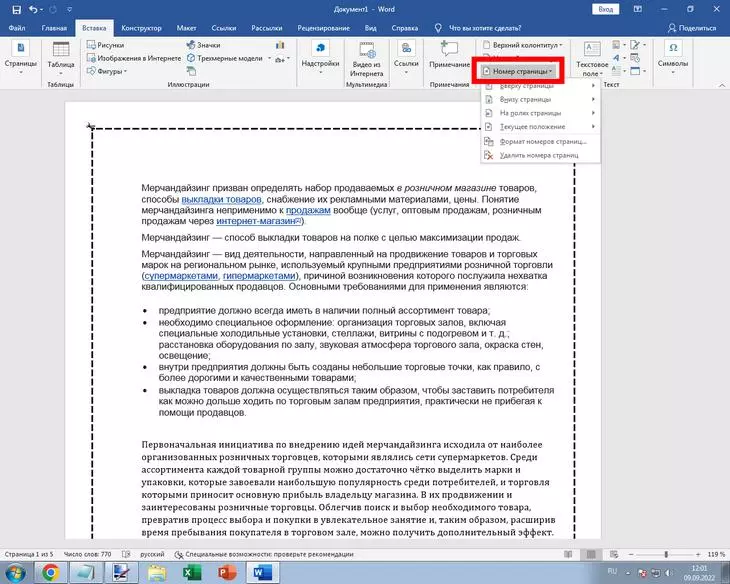
Task: Open Текстовое поле (Text box) button
Action: tap(592, 59)
